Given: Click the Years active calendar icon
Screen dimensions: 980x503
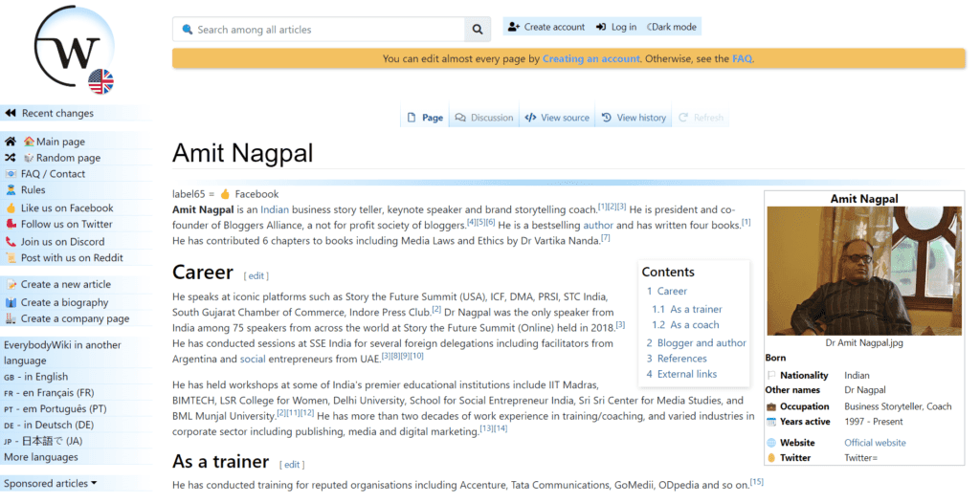Looking at the screenshot, I should pos(771,422).
